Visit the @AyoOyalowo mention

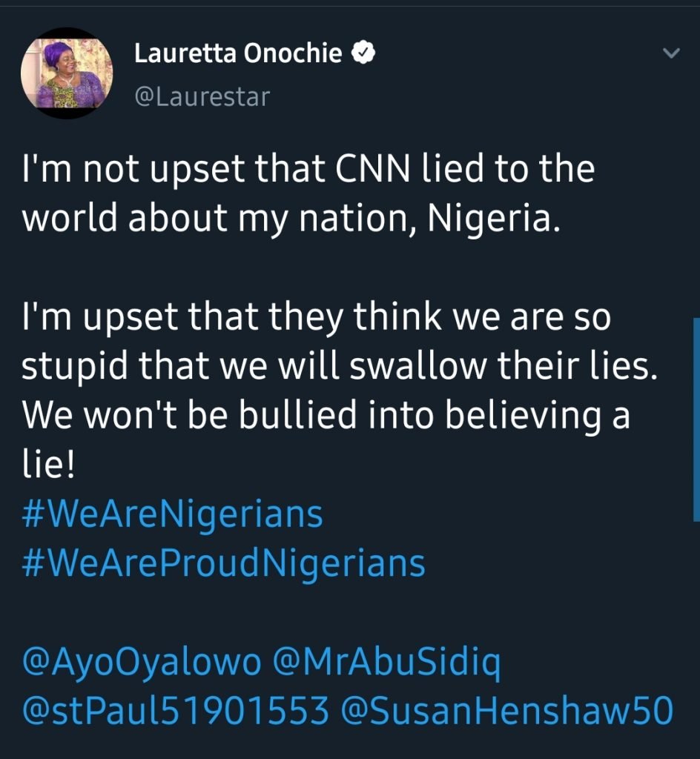click(x=142, y=663)
